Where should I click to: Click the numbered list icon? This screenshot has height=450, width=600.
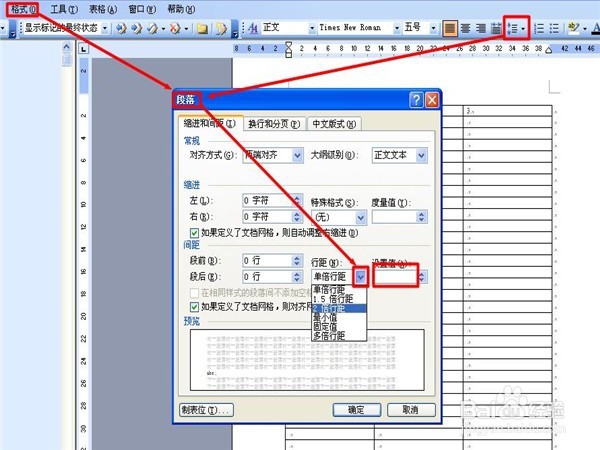(539, 28)
